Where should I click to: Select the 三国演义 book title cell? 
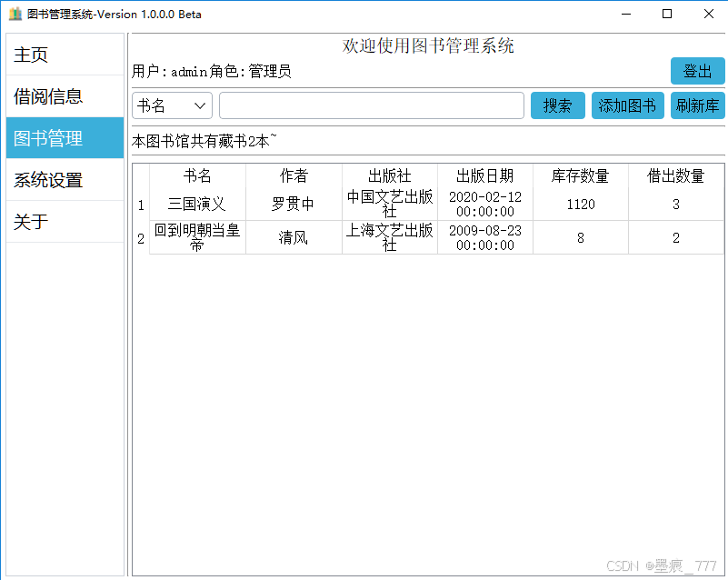197,204
